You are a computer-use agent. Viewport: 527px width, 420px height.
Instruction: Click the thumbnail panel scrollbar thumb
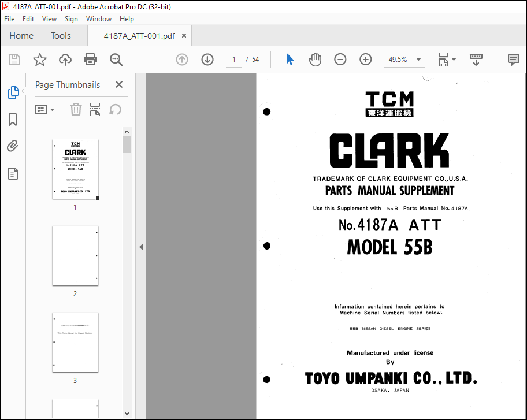point(127,144)
